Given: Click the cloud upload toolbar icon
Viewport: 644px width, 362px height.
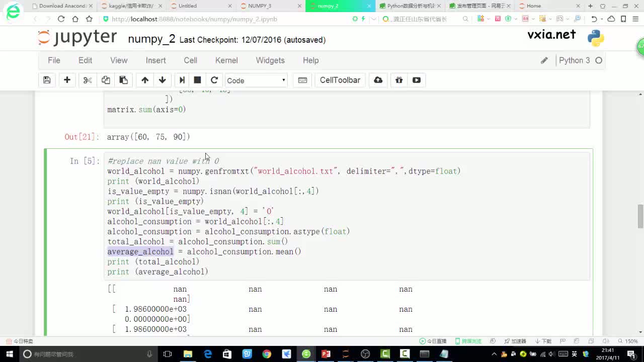Looking at the screenshot, I should (378, 80).
